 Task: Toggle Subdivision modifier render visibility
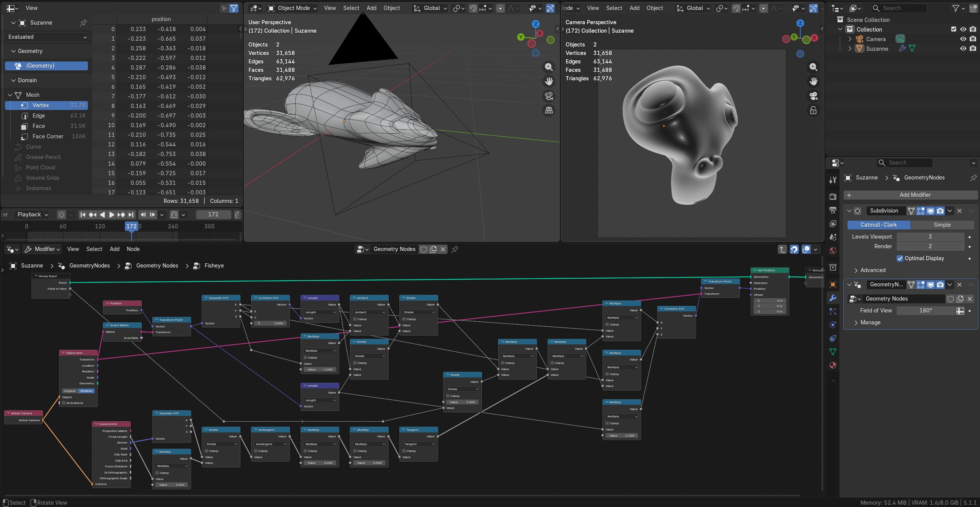tap(940, 211)
